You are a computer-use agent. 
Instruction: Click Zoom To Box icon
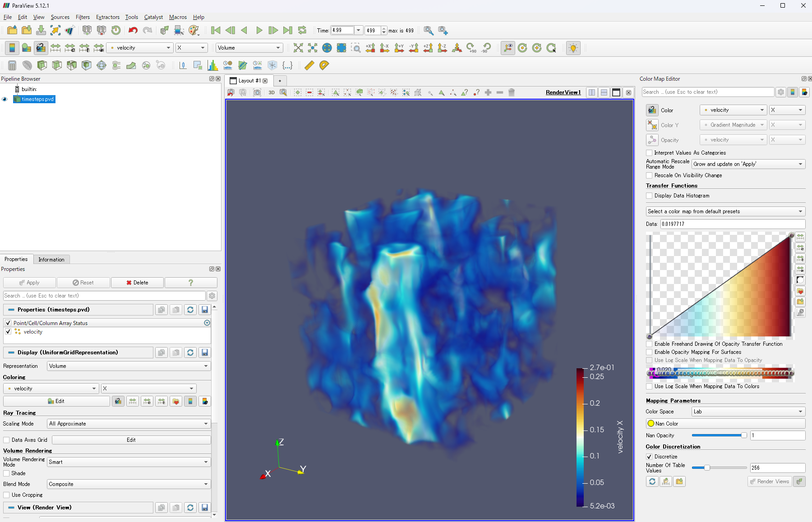click(x=356, y=48)
